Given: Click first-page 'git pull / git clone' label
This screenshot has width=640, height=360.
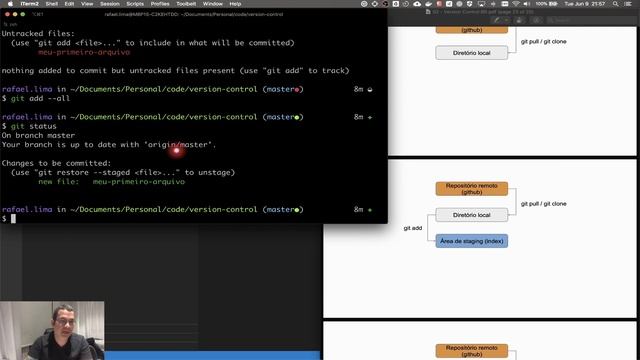Looking at the screenshot, I should pos(543,42).
